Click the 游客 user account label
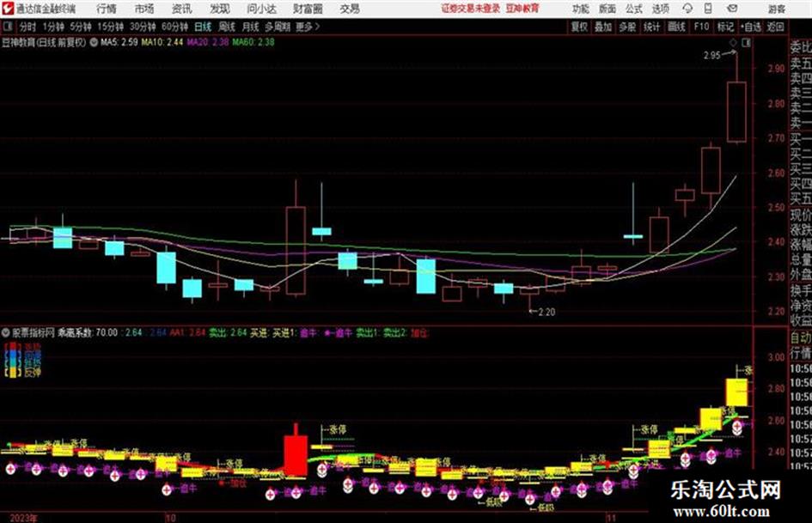This screenshot has height=523, width=812. [x=776, y=9]
